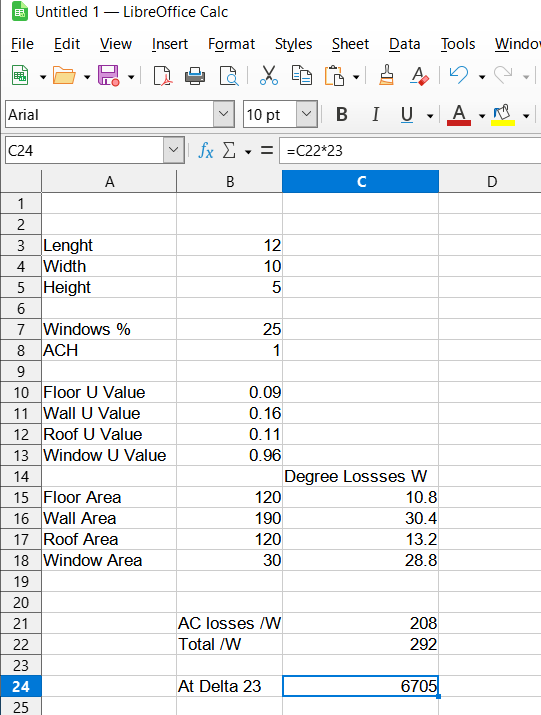541x715 pixels.
Task: Select the Cut scissors icon
Action: pyautogui.click(x=269, y=75)
